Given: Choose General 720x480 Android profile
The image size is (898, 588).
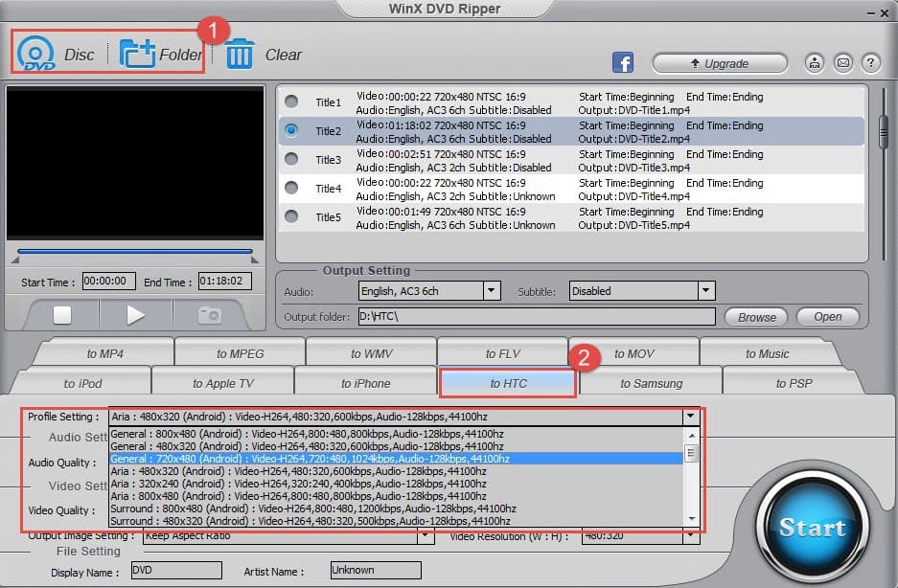Looking at the screenshot, I should [x=396, y=459].
